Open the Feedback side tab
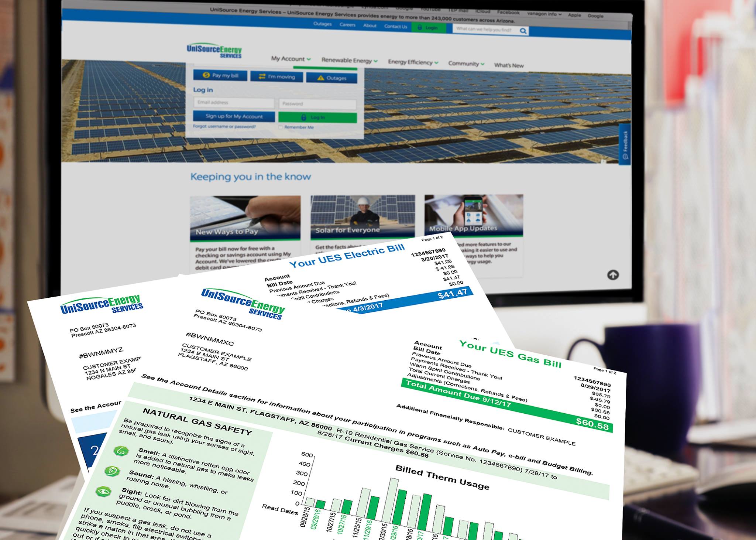 click(x=625, y=144)
